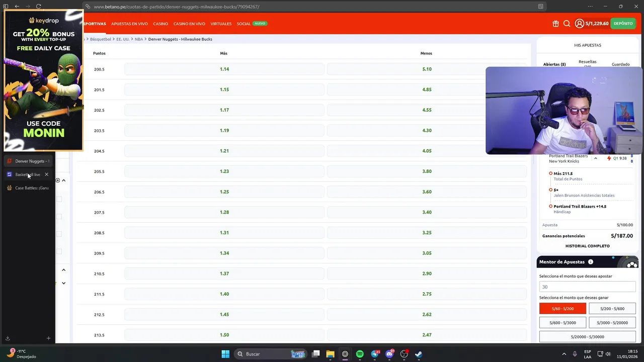Click the Mentor de Apuestas info icon
This screenshot has height=362, width=644.
coord(591,262)
